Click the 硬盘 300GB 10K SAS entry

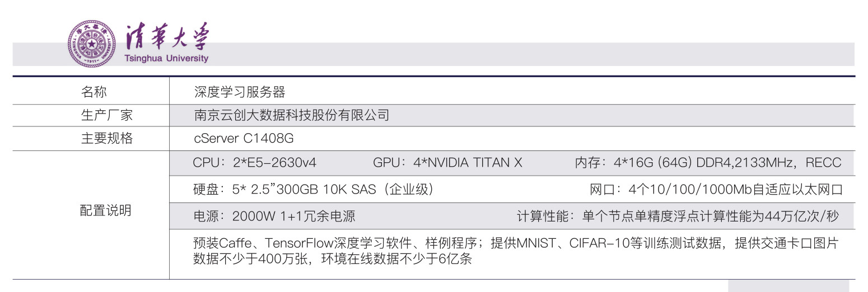click(x=313, y=190)
